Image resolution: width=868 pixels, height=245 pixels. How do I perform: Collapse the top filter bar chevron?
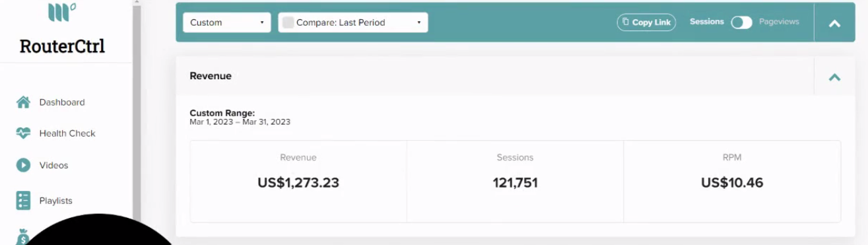834,23
